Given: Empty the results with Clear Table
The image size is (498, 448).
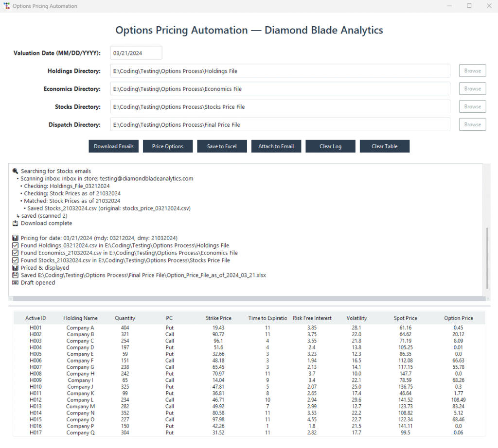Looking at the screenshot, I should tap(385, 146).
